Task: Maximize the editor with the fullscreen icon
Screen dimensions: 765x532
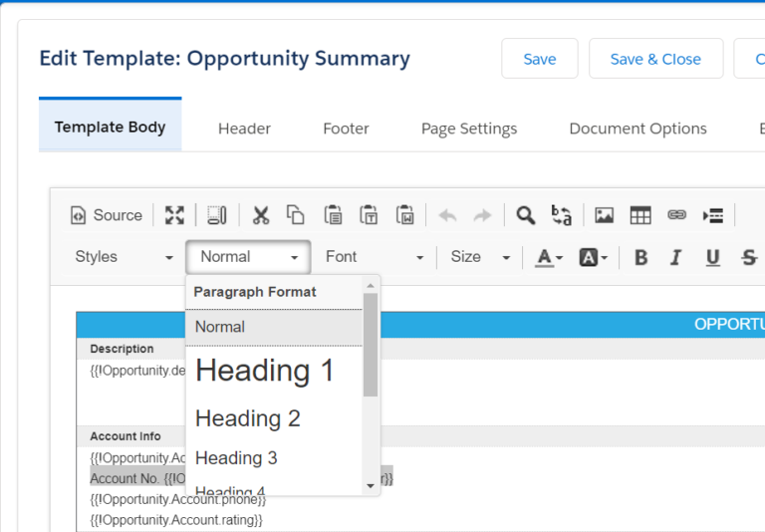Action: [174, 215]
